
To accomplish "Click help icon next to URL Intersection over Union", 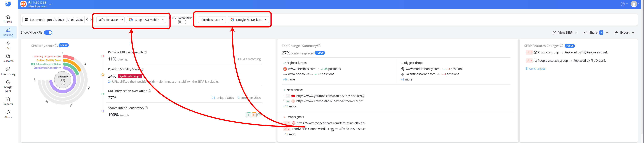I will click(150, 91).
